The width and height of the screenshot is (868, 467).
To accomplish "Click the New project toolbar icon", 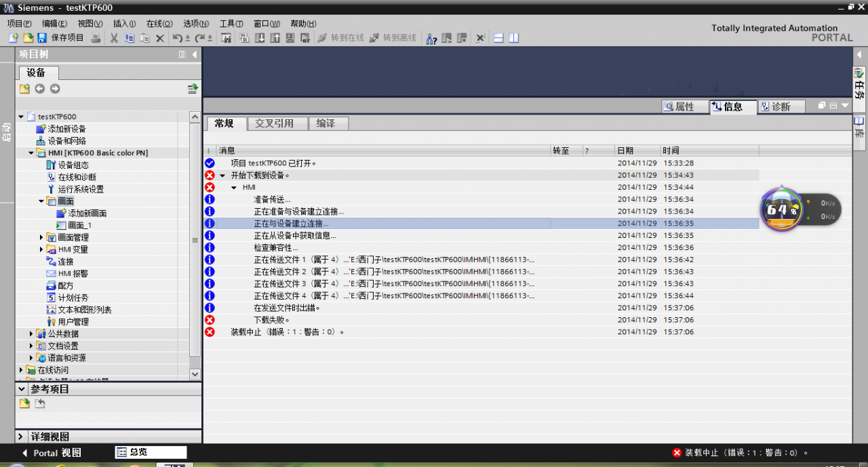I will click(14, 38).
